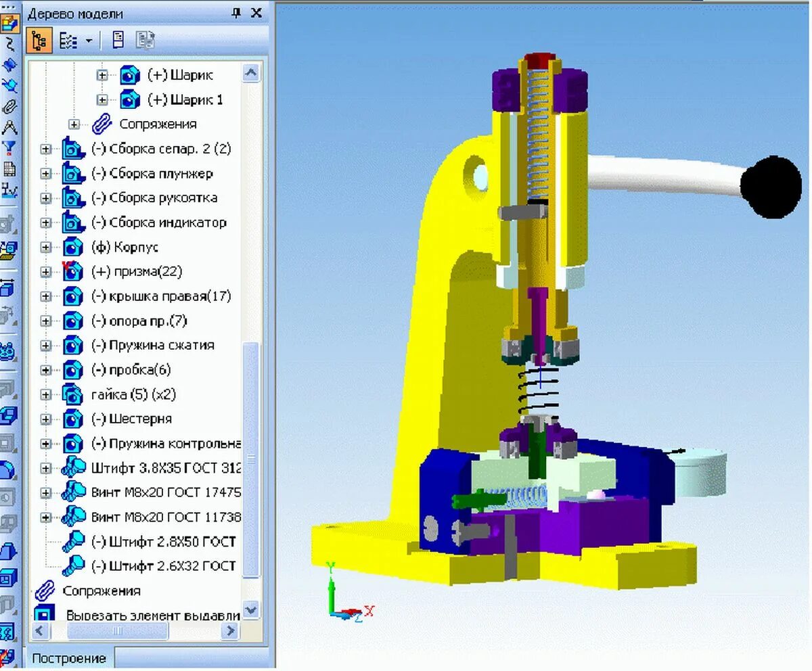The width and height of the screenshot is (812, 671).
Task: Open the tree composition dropdown arrow
Action: tap(89, 42)
